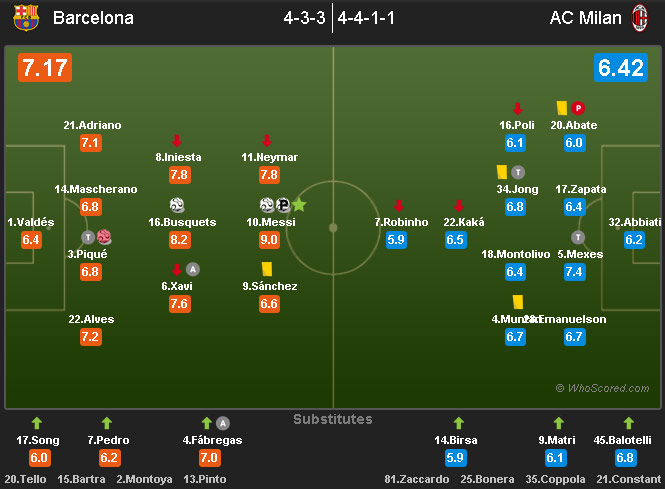The width and height of the screenshot is (665, 489).
Task: Click the yellow card above Jong
Action: pyautogui.click(x=502, y=172)
